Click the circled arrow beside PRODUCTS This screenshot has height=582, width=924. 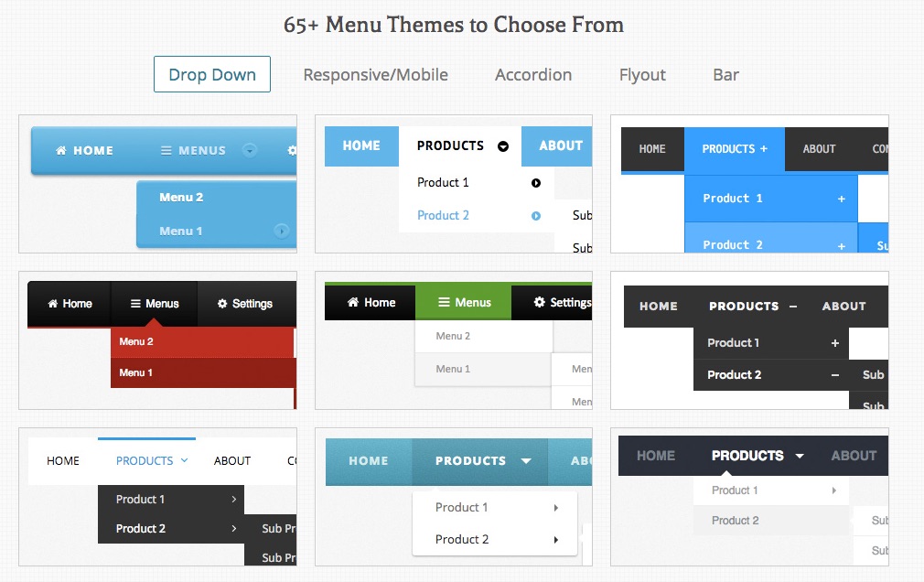point(502,145)
